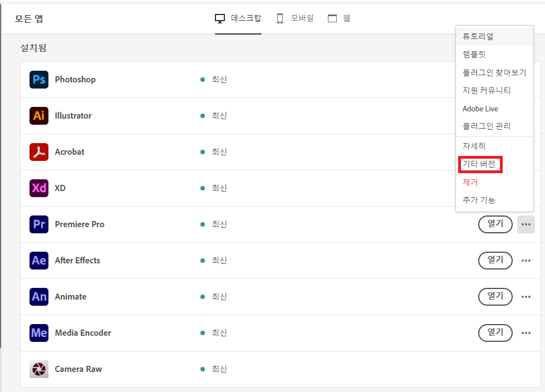545x392 pixels.
Task: Click the Animate app icon
Action: point(39,296)
